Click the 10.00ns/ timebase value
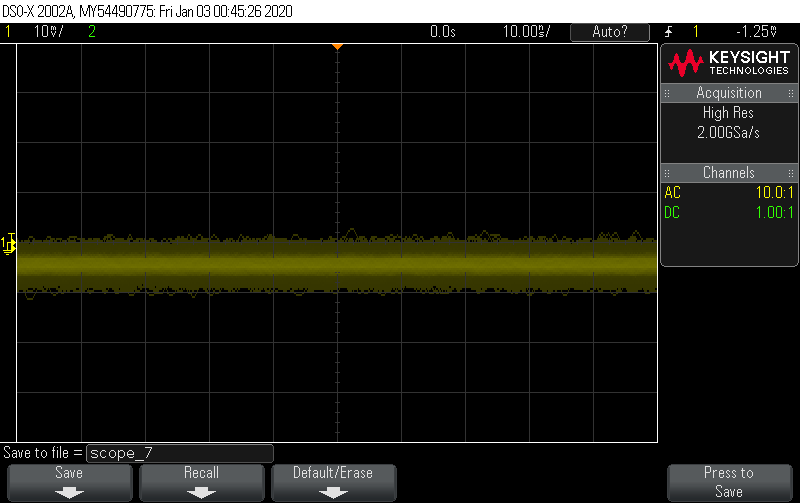 pyautogui.click(x=526, y=32)
